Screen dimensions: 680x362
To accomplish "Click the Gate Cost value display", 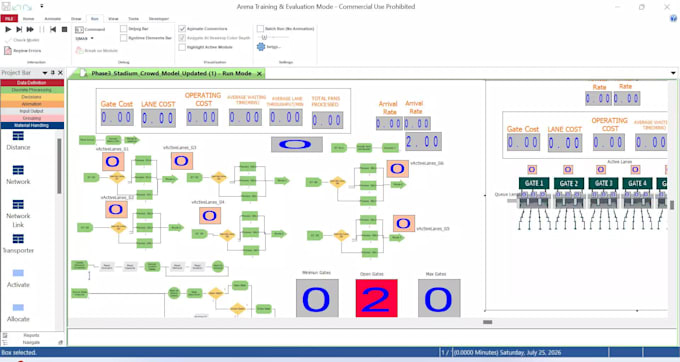I will (117, 117).
